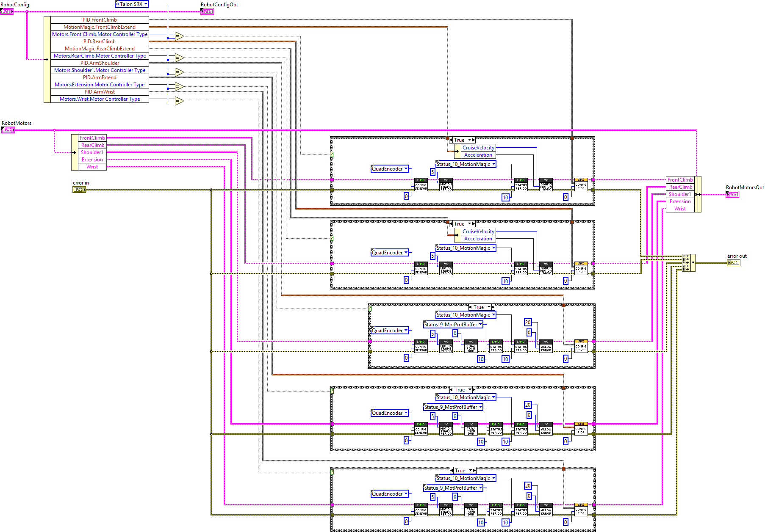
Task: Click the numeric constant 10
Action: pyautogui.click(x=505, y=197)
